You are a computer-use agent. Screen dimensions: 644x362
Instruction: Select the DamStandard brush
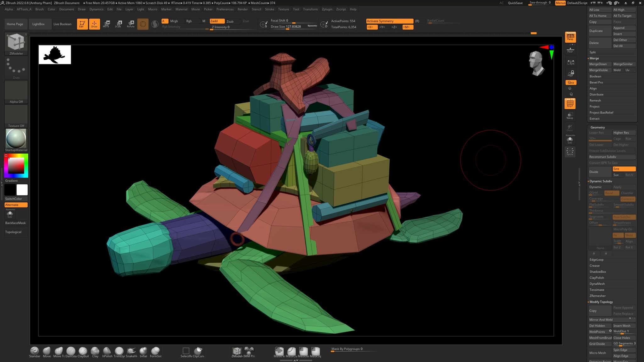[71, 352]
